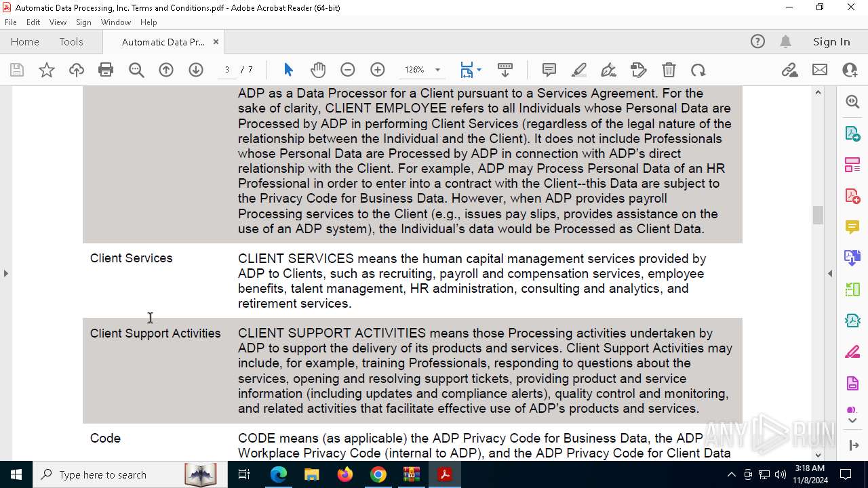Image resolution: width=868 pixels, height=488 pixels.
Task: Print the document
Action: [106, 70]
